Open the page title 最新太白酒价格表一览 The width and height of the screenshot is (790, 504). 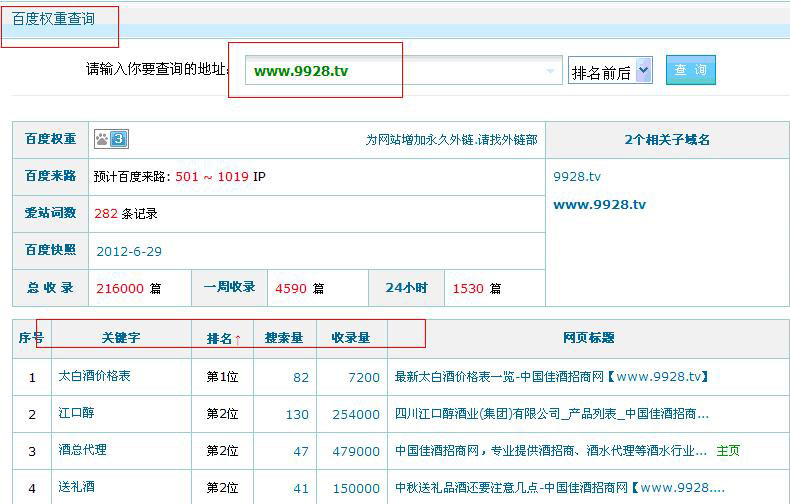pyautogui.click(x=552, y=376)
